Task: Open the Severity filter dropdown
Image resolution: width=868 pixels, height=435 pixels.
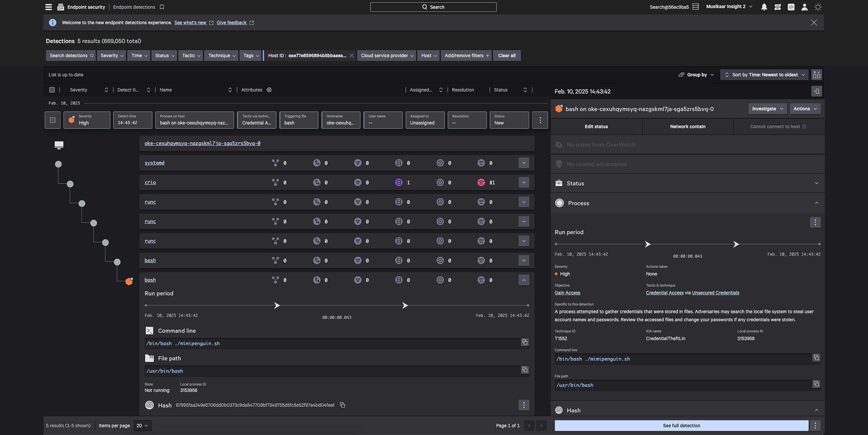Action: [112, 55]
